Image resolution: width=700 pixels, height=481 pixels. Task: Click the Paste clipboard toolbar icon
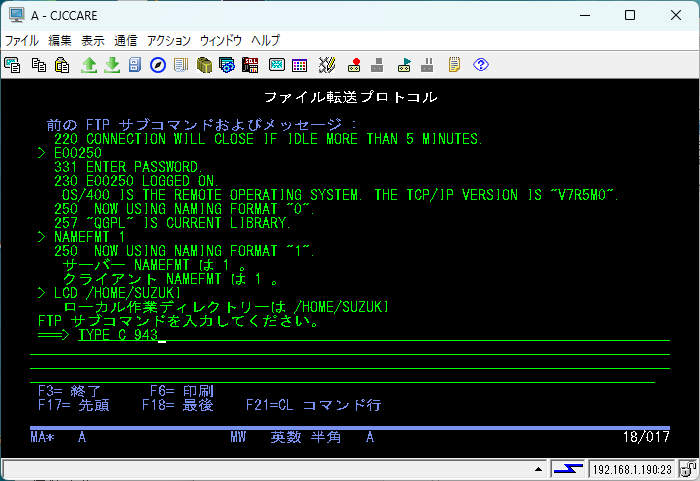(62, 65)
